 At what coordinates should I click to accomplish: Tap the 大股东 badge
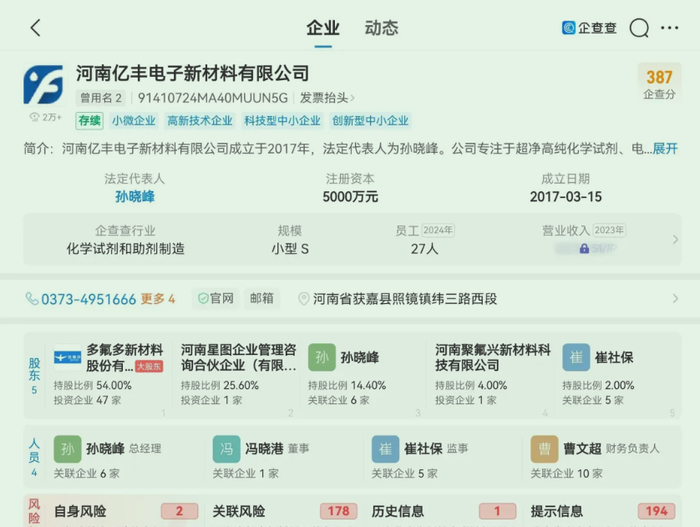[x=149, y=367]
